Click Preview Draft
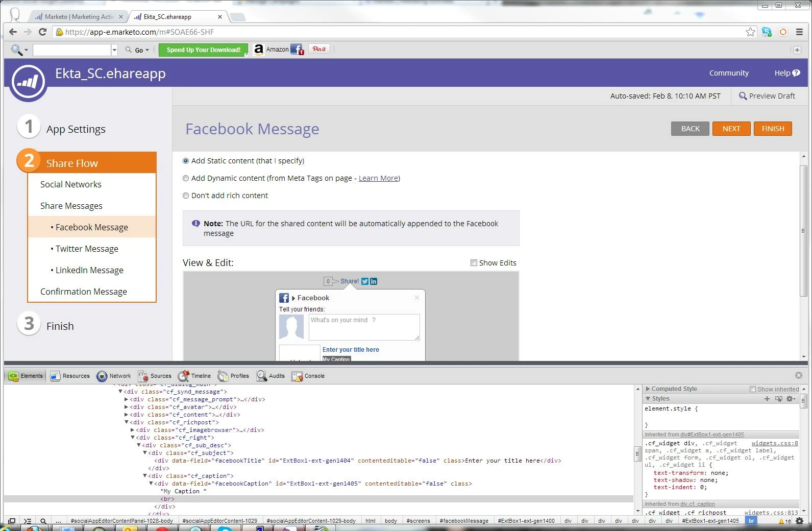Screen dimensions: 812x531 [x=767, y=96]
